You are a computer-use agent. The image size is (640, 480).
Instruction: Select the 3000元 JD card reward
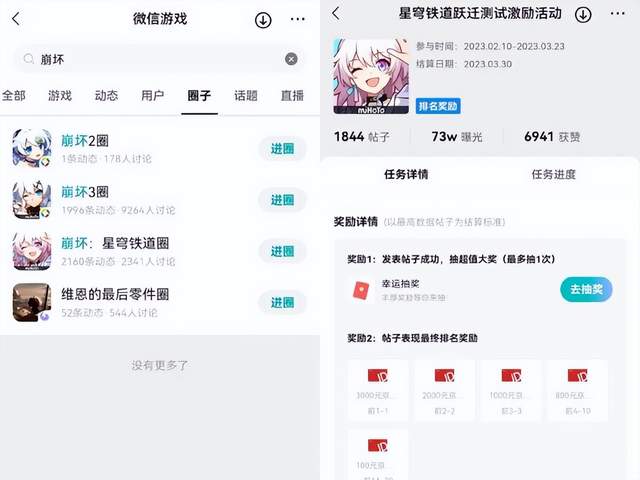pos(378,390)
